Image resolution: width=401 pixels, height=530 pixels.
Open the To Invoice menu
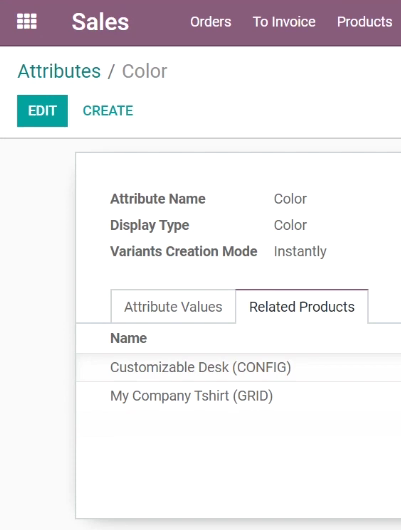click(x=284, y=22)
